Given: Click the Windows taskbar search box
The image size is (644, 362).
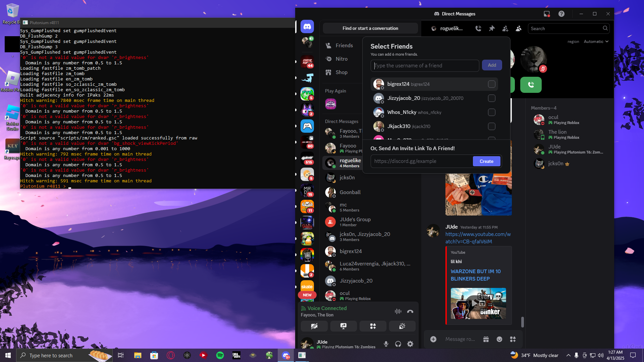Looking at the screenshot, I should pyautogui.click(x=64, y=355).
